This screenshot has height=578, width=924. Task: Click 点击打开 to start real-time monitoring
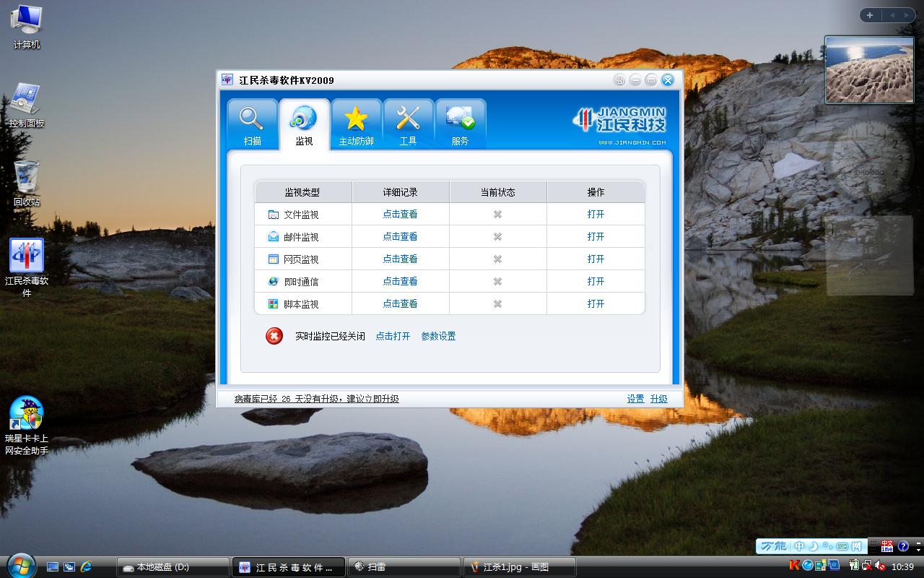pyautogui.click(x=393, y=336)
